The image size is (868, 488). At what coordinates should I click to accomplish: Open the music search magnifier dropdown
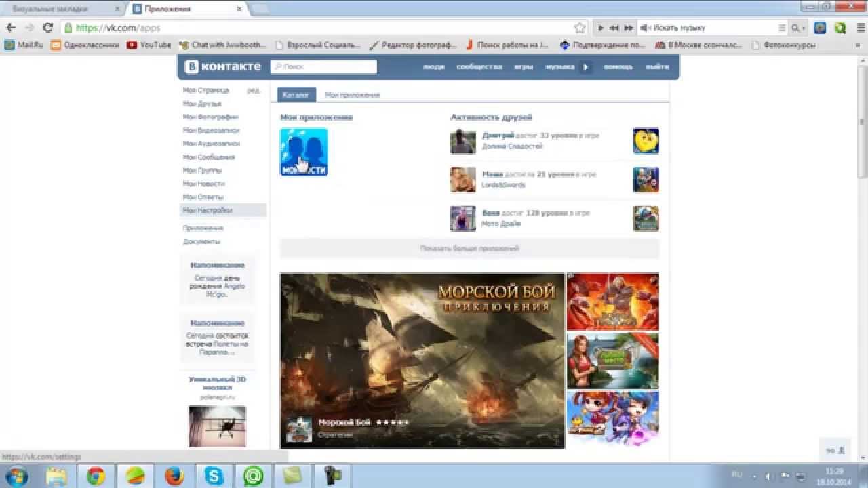[x=799, y=28]
